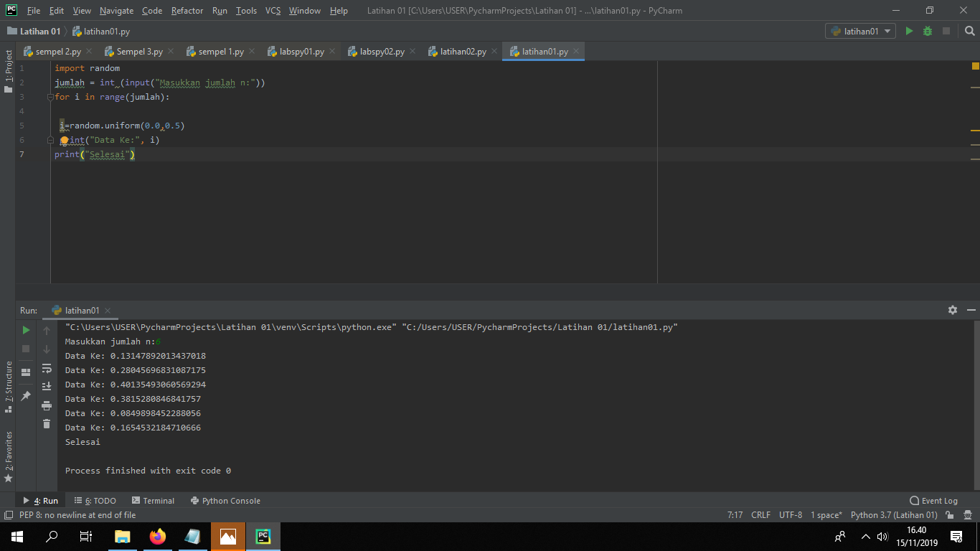Toggle soft-wrap in the Run console
Viewport: 980px width, 551px height.
[47, 368]
